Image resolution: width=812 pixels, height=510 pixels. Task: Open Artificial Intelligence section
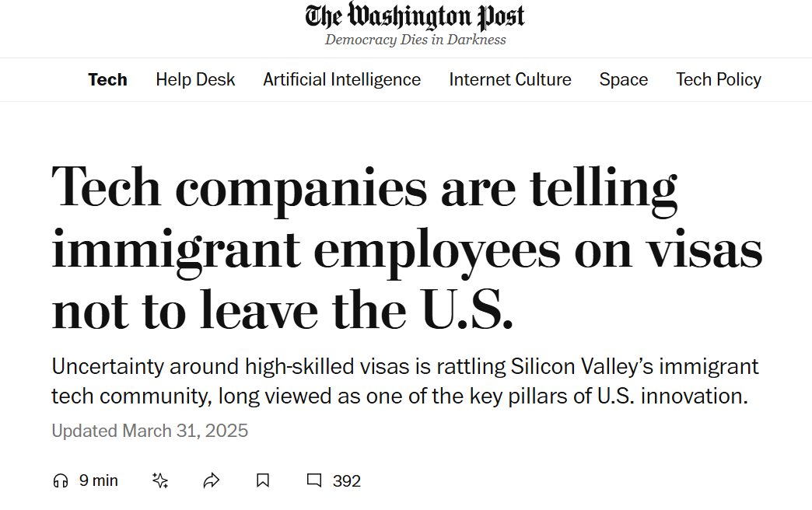[341, 80]
